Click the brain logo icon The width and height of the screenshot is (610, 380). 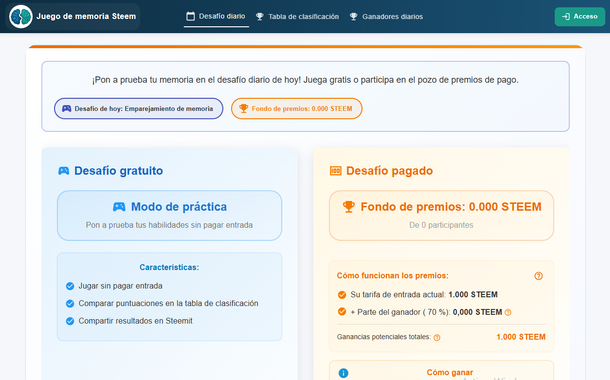coord(21,16)
